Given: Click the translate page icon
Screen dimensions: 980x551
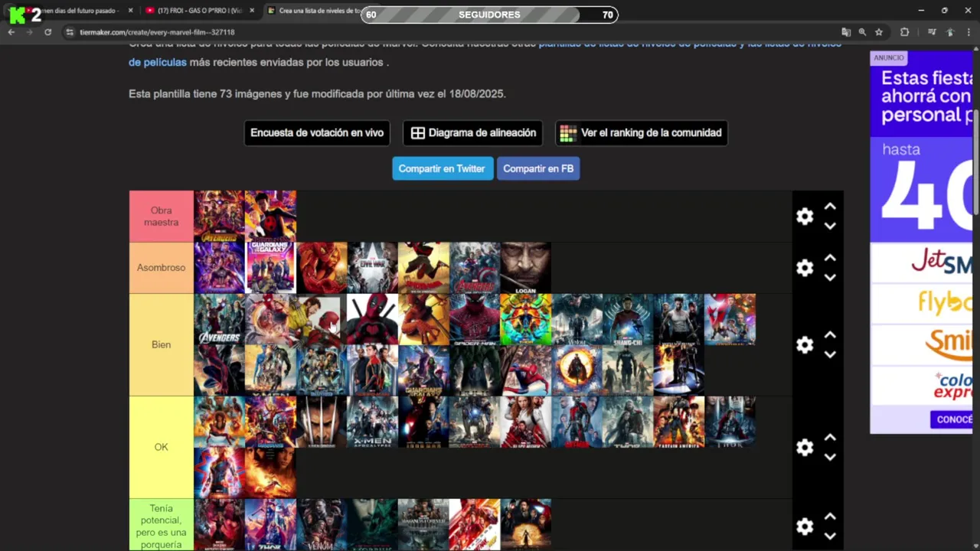Looking at the screenshot, I should pos(846,32).
